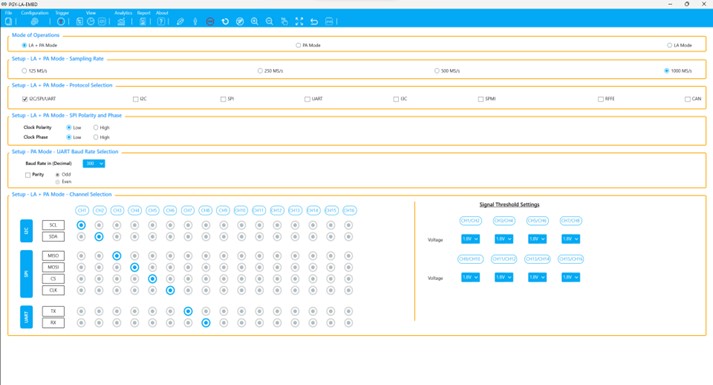This screenshot has height=385, width=713.
Task: Open the About menu
Action: click(x=162, y=13)
